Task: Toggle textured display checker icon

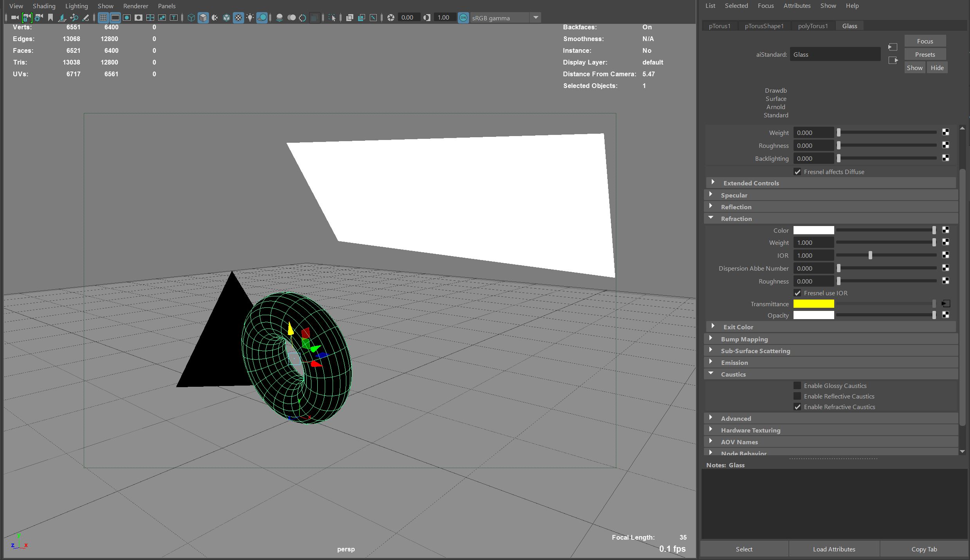Action: click(x=238, y=18)
